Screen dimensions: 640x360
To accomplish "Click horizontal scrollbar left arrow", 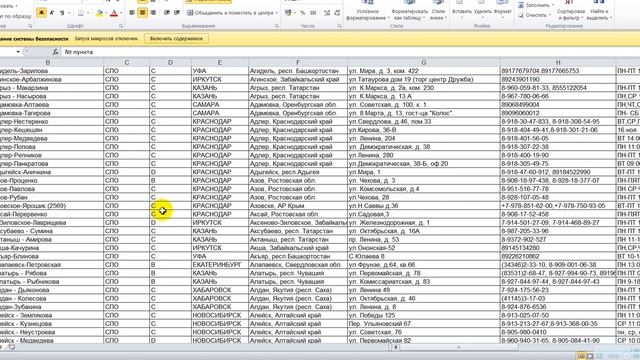I will pos(396,347).
